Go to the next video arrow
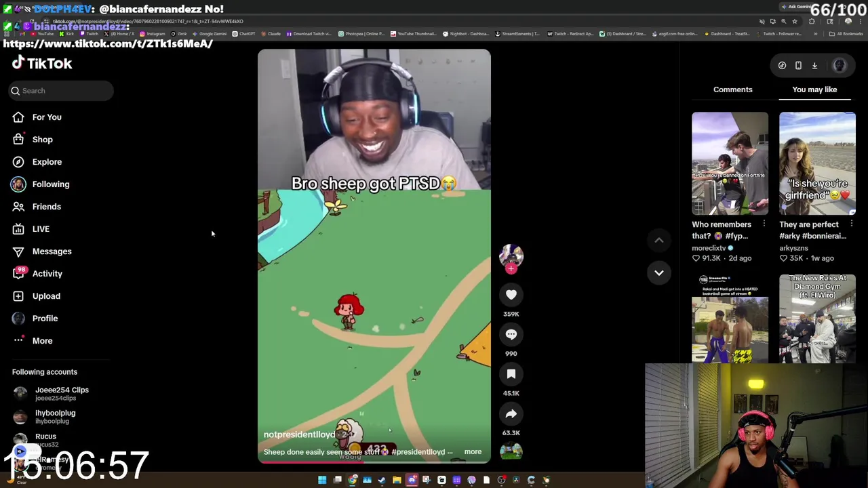This screenshot has width=868, height=488. pyautogui.click(x=658, y=272)
